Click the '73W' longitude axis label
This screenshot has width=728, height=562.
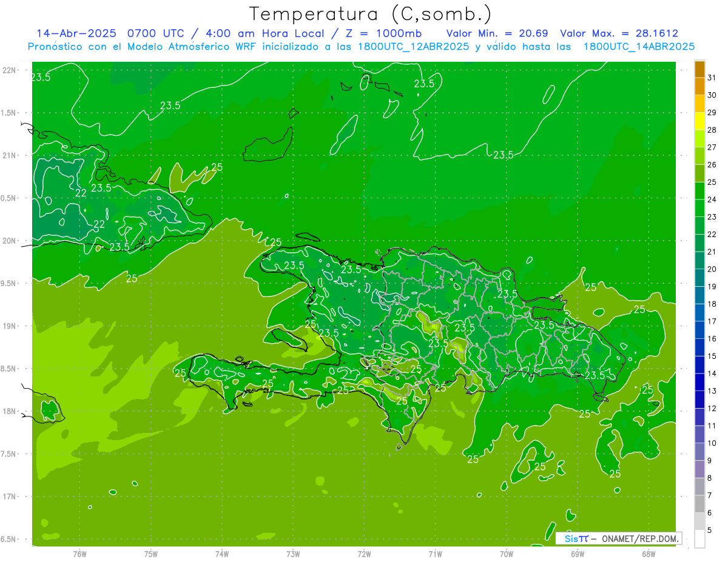point(293,554)
